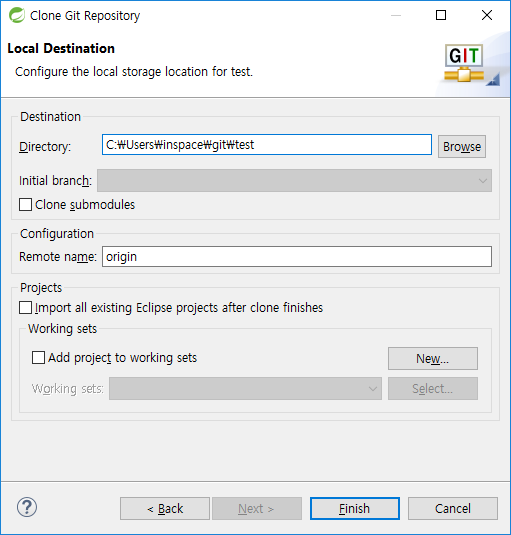
Task: Click the Spring leaf icon in title bar
Action: point(17,15)
